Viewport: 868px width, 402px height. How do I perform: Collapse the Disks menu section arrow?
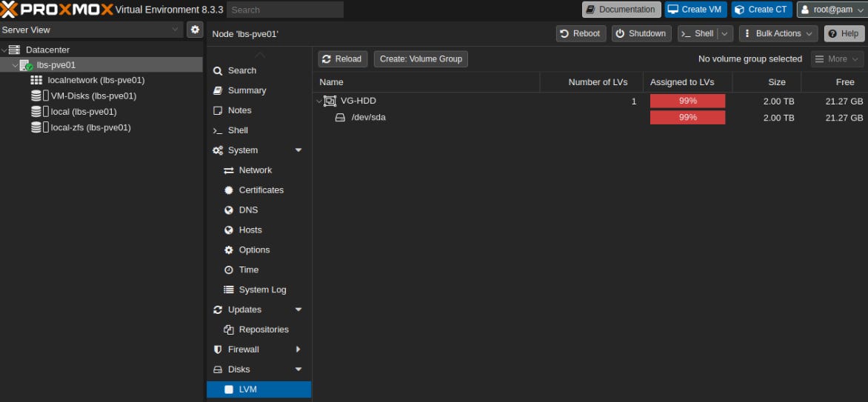pos(298,369)
